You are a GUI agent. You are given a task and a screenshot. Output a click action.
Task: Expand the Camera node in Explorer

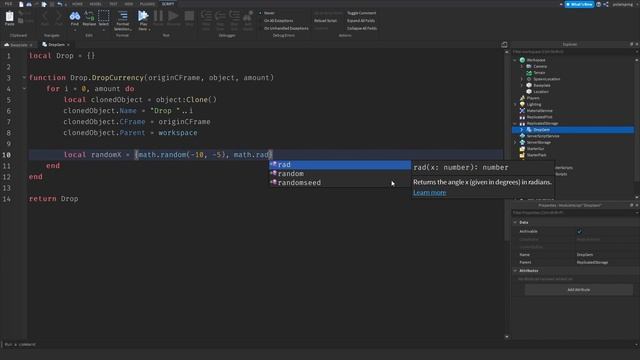click(522, 66)
